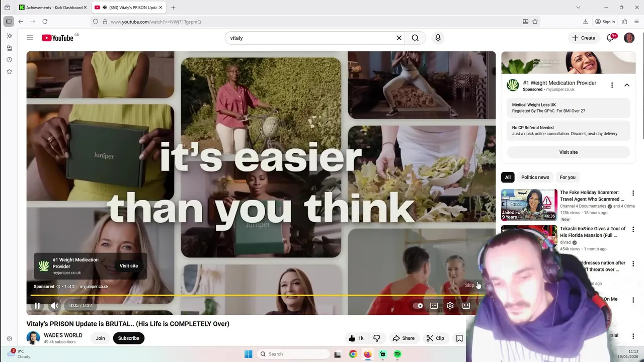This screenshot has height=362, width=644.
Task: Select the Politics news filter chip
Action: click(x=535, y=177)
